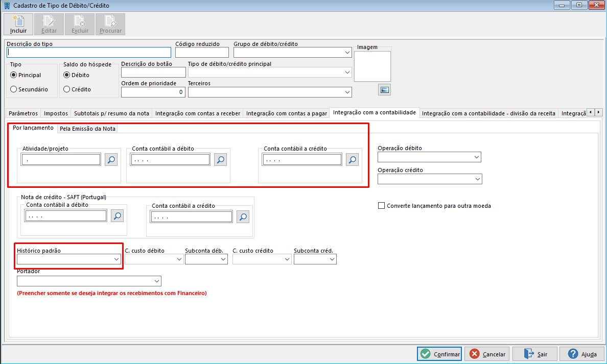Expand the Terceiros dropdown
Screen dimensions: 607x364
347,92
